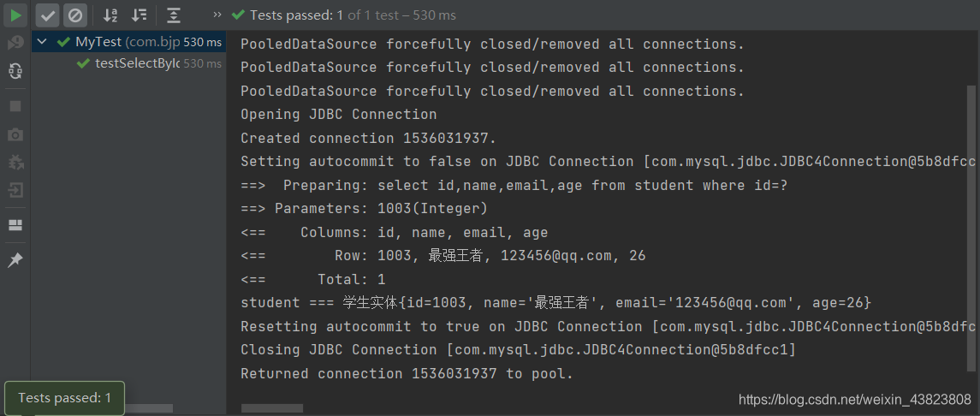Toggle Show Ignored tests filter
The width and height of the screenshot is (980, 416).
75,15
